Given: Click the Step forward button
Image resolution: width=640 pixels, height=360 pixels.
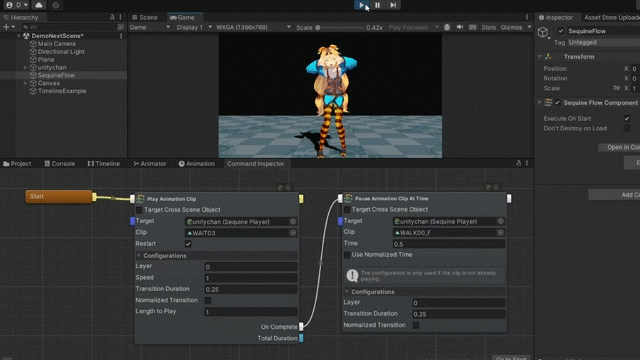Looking at the screenshot, I should coord(393,5).
